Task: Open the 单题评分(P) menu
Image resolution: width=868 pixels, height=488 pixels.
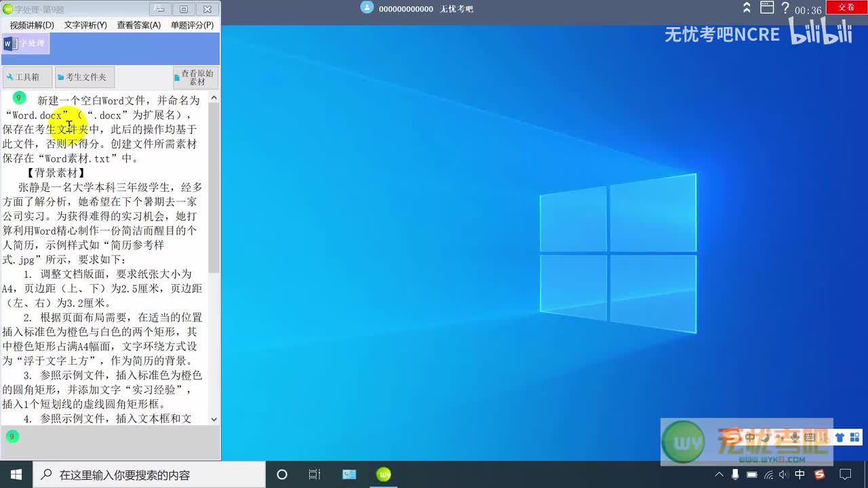Action: (x=192, y=25)
